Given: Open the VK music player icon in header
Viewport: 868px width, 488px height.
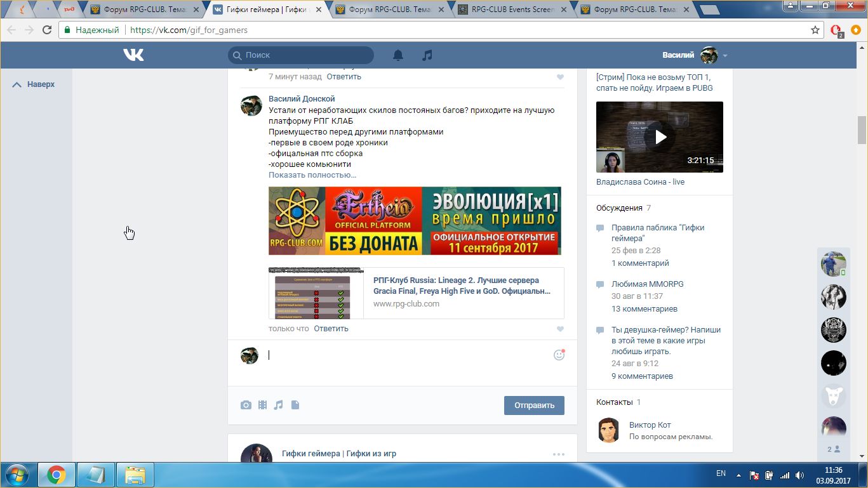Looking at the screenshot, I should (427, 55).
